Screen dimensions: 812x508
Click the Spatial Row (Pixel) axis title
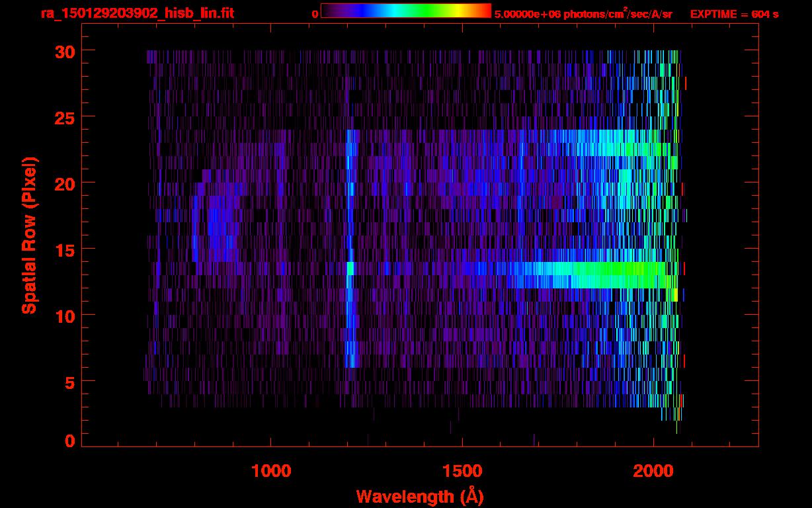[x=29, y=235]
